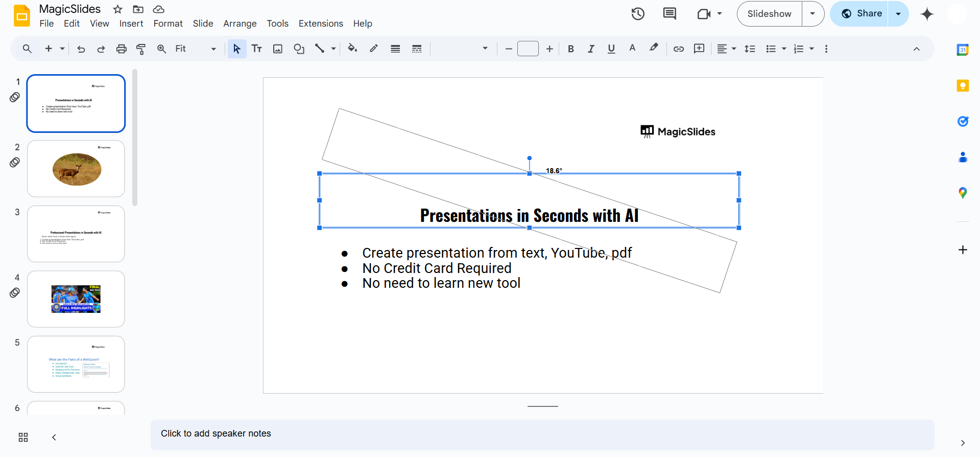This screenshot has height=457, width=980.
Task: Click the print icon
Action: click(x=121, y=49)
